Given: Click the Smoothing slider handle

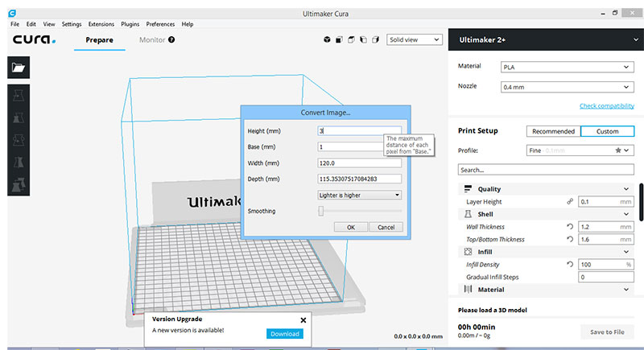Looking at the screenshot, I should click(x=320, y=211).
